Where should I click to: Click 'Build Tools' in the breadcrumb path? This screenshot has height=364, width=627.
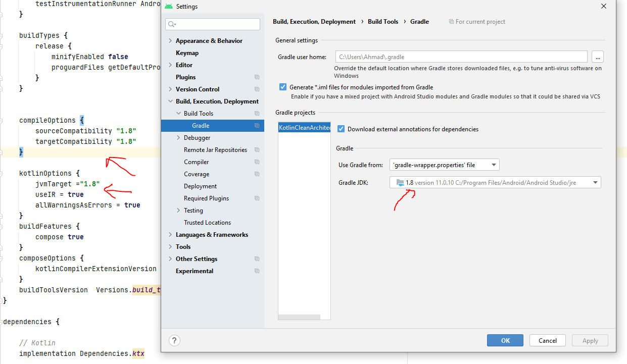(x=382, y=21)
